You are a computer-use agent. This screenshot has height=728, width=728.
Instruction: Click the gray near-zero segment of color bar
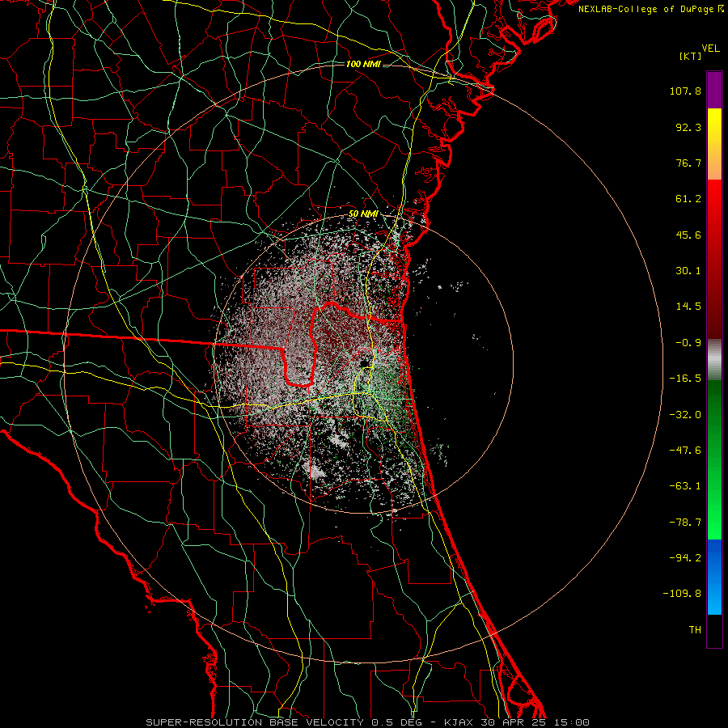[x=714, y=360]
